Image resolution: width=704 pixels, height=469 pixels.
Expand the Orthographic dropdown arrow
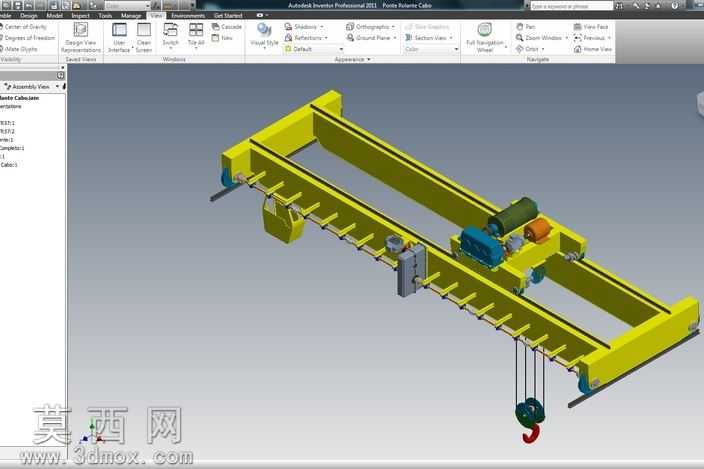[393, 27]
